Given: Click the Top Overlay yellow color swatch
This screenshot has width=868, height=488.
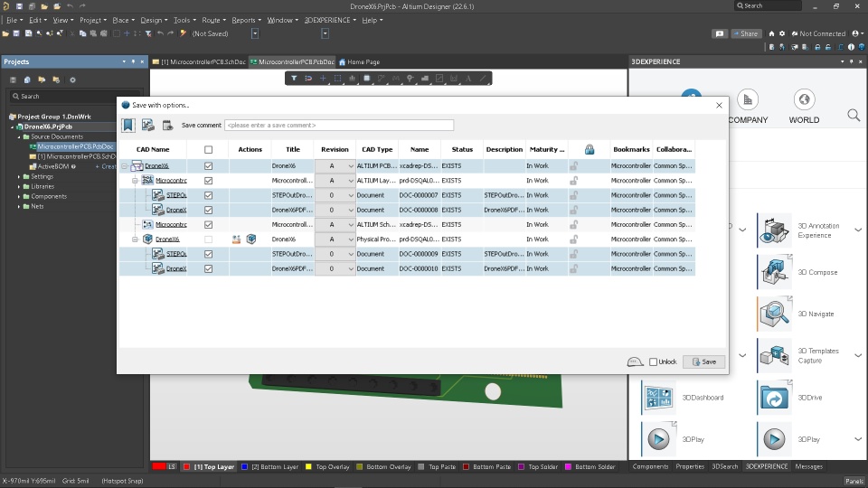Looking at the screenshot, I should pos(308,467).
